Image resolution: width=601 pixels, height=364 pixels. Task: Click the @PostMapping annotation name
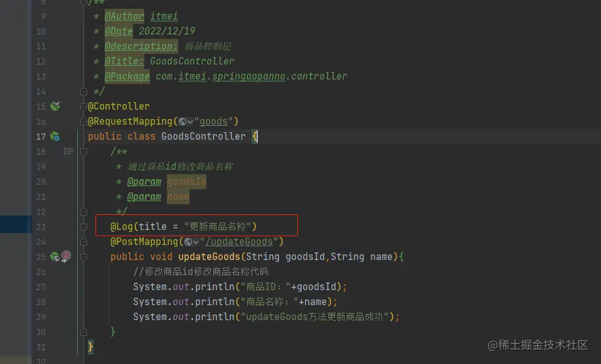[x=144, y=242]
